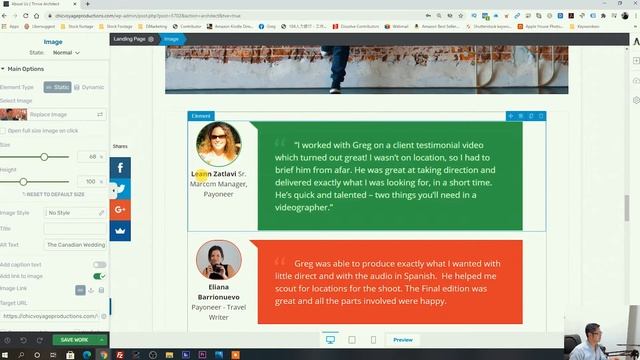Viewport: 640px width, 360px height.
Task: Select Static element type
Action: point(58,87)
